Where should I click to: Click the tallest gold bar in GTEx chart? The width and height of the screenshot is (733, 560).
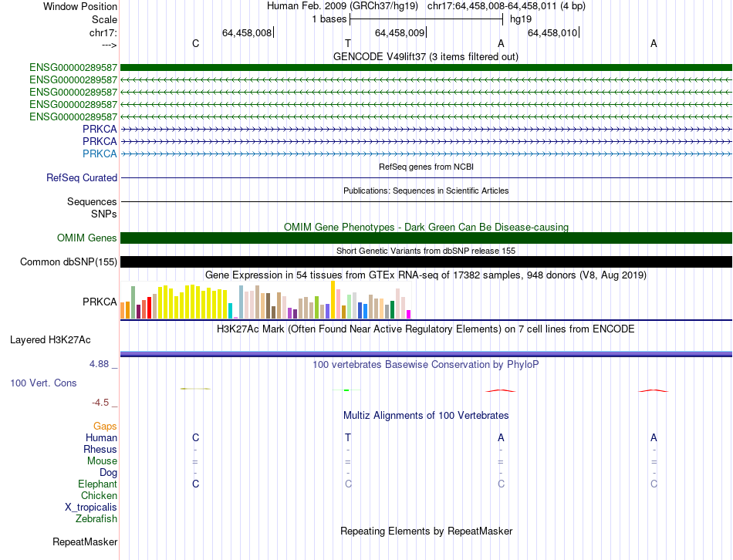pos(333,299)
